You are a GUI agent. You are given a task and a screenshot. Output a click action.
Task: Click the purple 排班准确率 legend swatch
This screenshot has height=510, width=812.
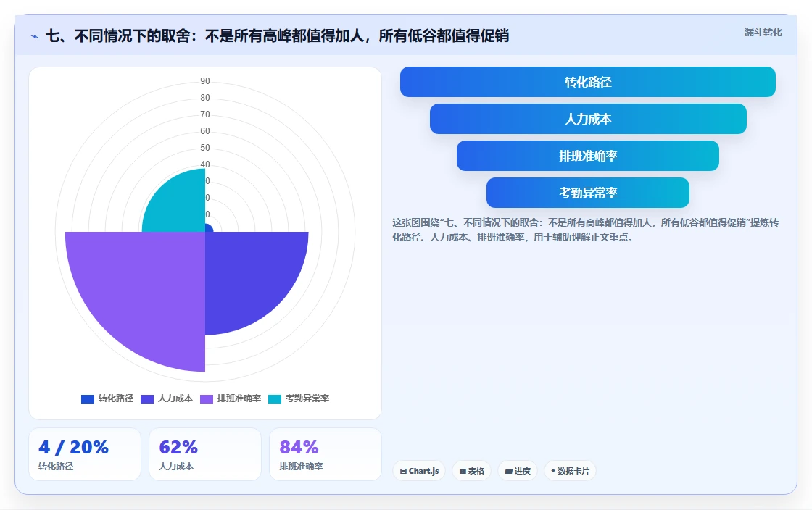(207, 398)
